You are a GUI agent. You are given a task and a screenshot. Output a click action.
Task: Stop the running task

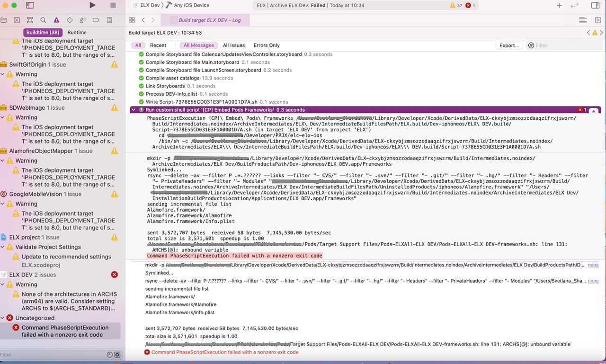[x=113, y=5]
